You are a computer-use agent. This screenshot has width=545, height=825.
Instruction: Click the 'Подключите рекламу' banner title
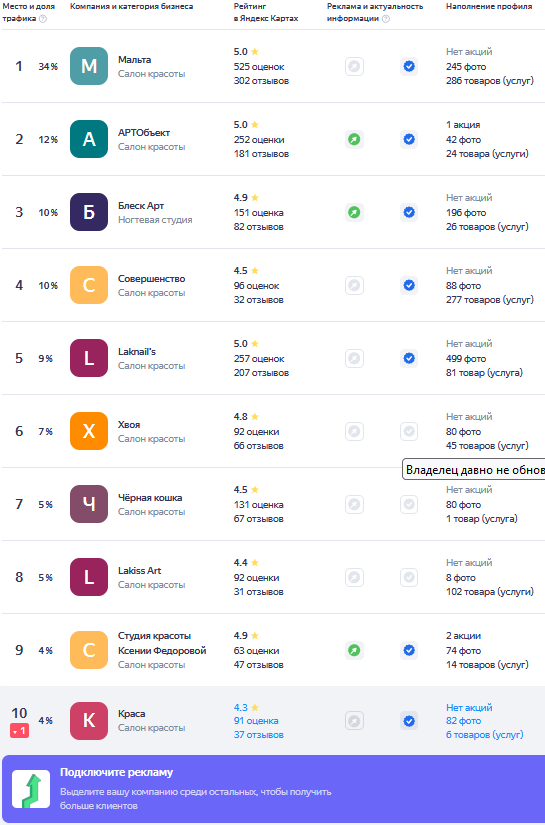point(116,772)
